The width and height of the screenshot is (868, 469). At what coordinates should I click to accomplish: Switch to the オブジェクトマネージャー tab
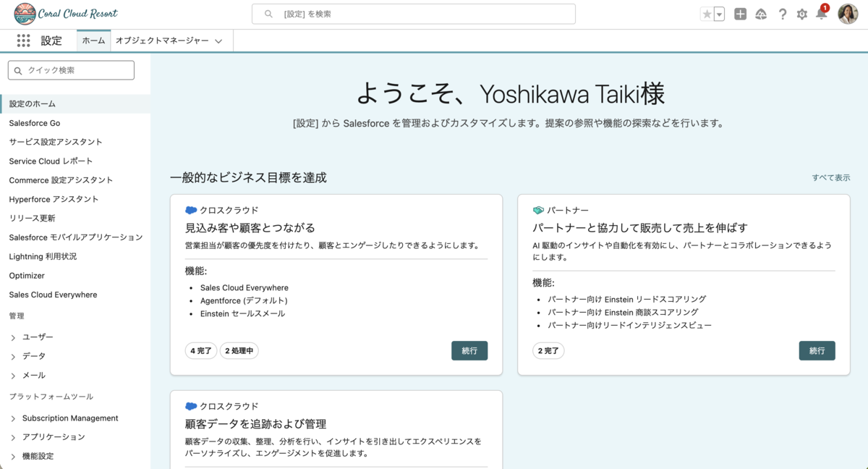click(x=162, y=41)
